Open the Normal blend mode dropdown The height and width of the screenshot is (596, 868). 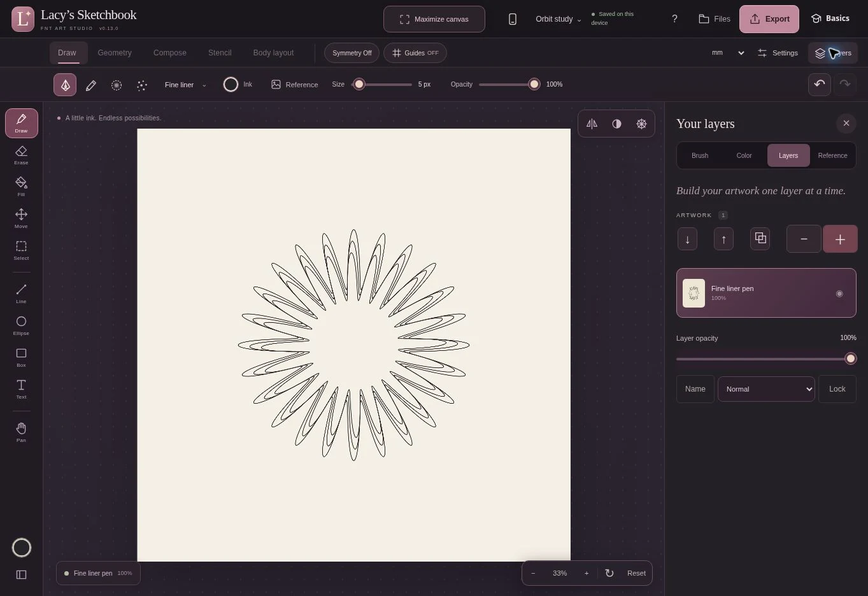(766, 389)
